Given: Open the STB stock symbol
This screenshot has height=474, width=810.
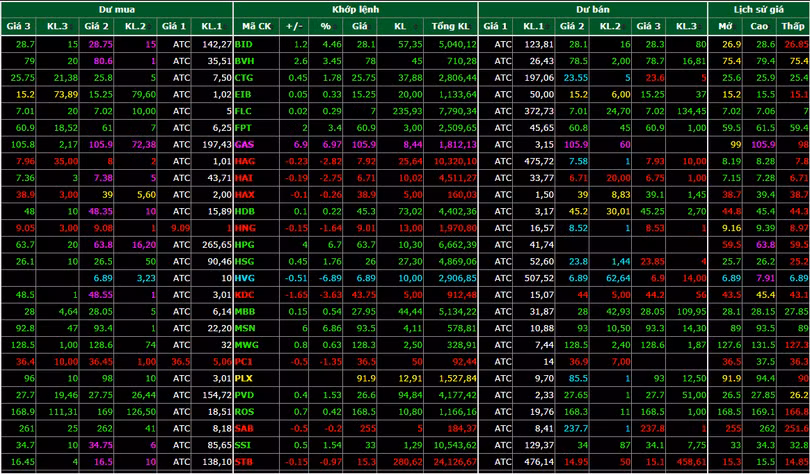Looking at the screenshot, I should [x=244, y=462].
